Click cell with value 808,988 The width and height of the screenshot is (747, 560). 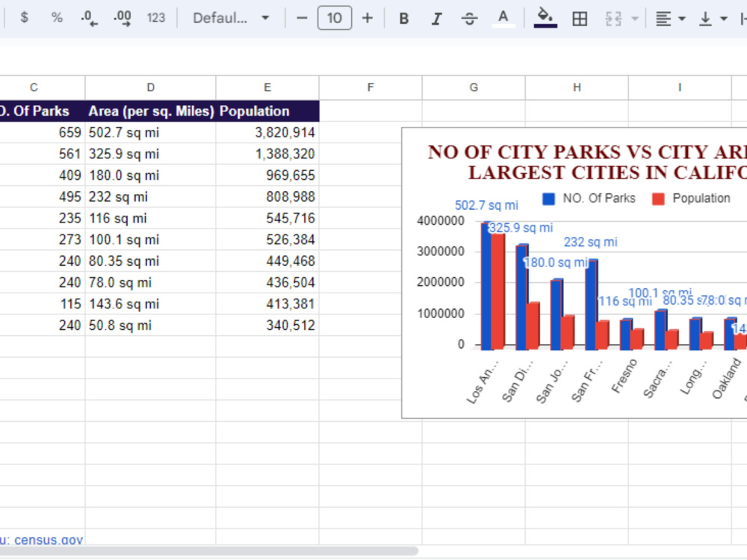tap(267, 196)
